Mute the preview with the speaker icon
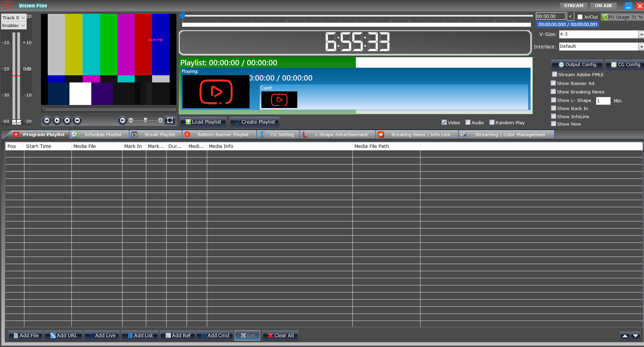The image size is (644, 347). (123, 120)
